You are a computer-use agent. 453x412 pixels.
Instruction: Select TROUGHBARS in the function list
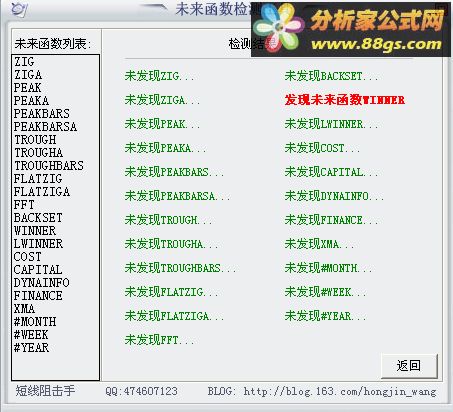pos(49,166)
